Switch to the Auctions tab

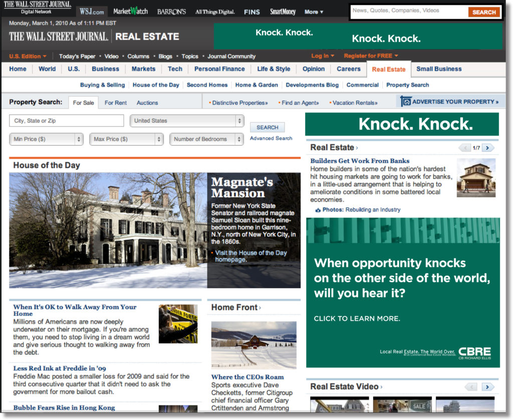(147, 103)
